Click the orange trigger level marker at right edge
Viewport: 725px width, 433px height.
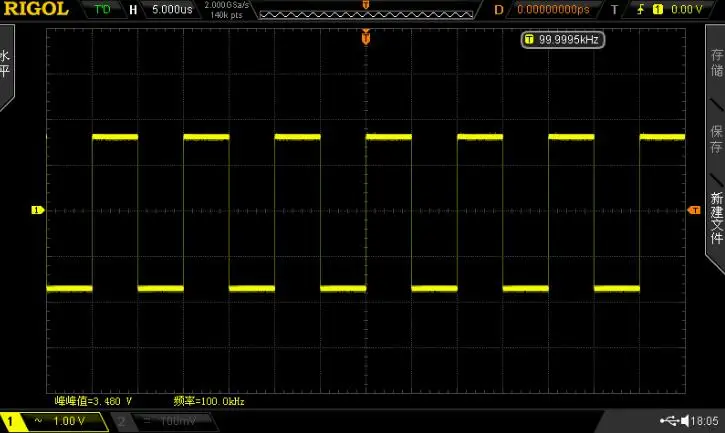pyautogui.click(x=694, y=210)
